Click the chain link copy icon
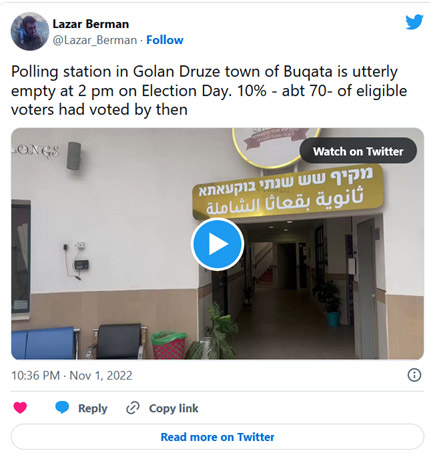The image size is (431, 457). [x=133, y=408]
